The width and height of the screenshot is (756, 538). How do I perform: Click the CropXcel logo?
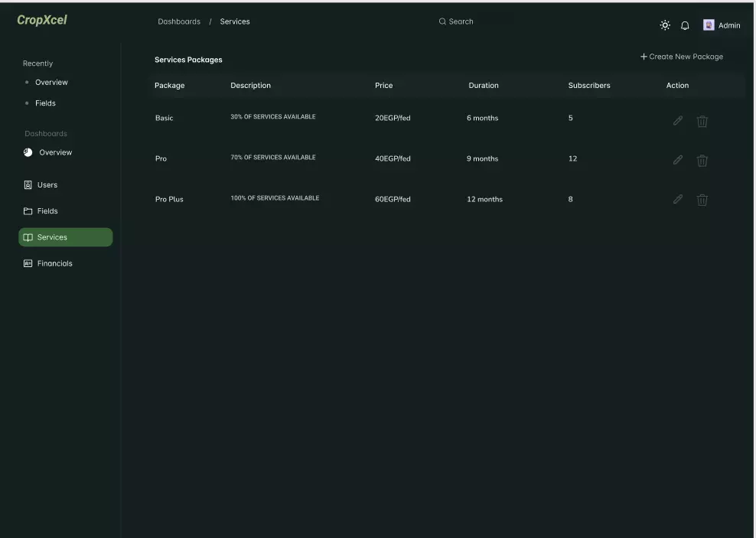(x=42, y=20)
